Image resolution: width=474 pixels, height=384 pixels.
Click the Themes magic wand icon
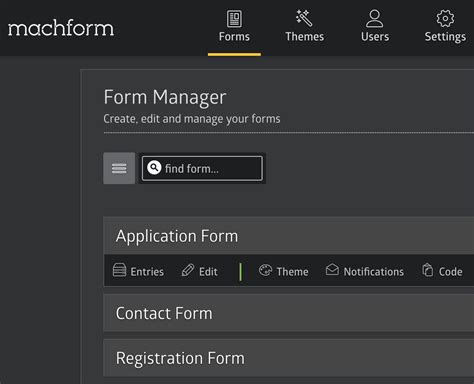[304, 18]
